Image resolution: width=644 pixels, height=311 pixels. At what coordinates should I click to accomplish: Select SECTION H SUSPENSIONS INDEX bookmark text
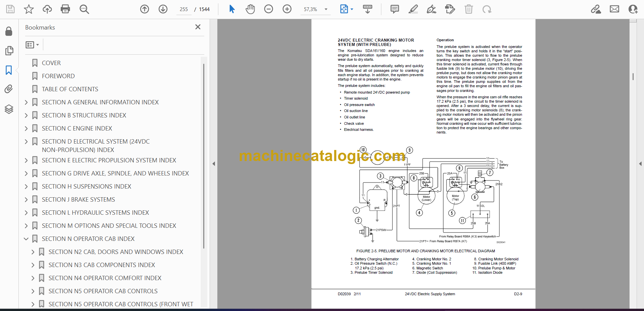[x=86, y=187]
